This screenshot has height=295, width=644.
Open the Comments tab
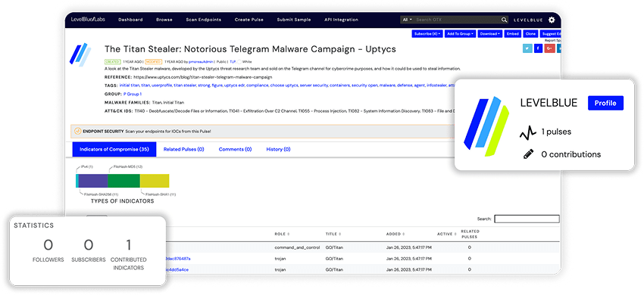coord(235,149)
